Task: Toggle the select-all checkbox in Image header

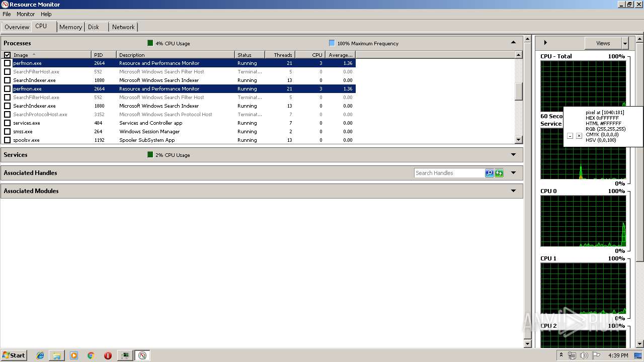Action: coord(7,55)
